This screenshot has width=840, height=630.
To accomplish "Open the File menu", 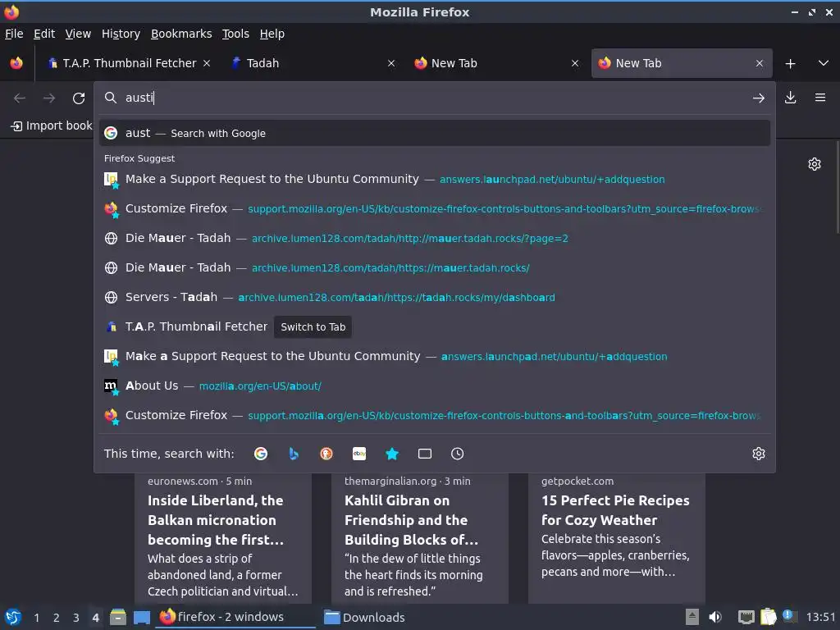I will click(x=14, y=34).
